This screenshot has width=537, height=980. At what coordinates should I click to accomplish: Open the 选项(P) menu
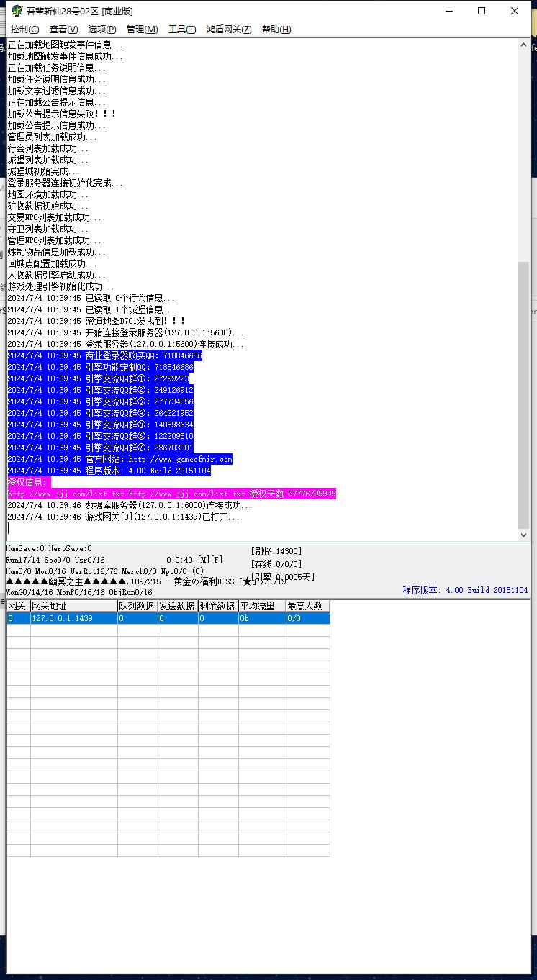tap(102, 30)
